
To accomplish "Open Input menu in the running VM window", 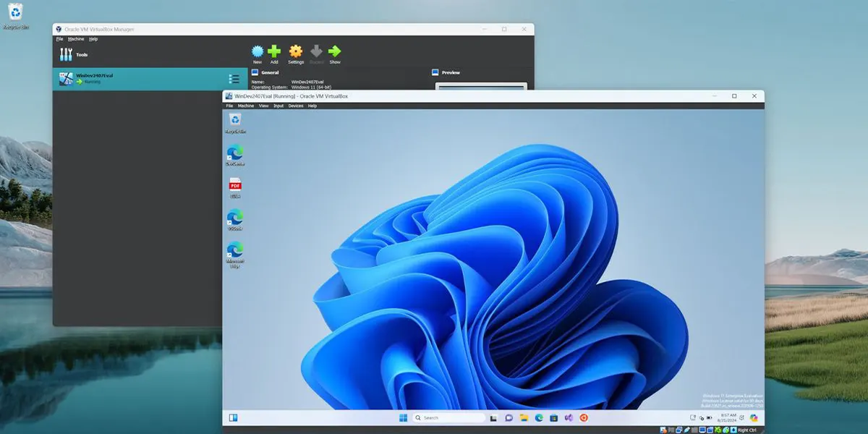I will point(278,106).
